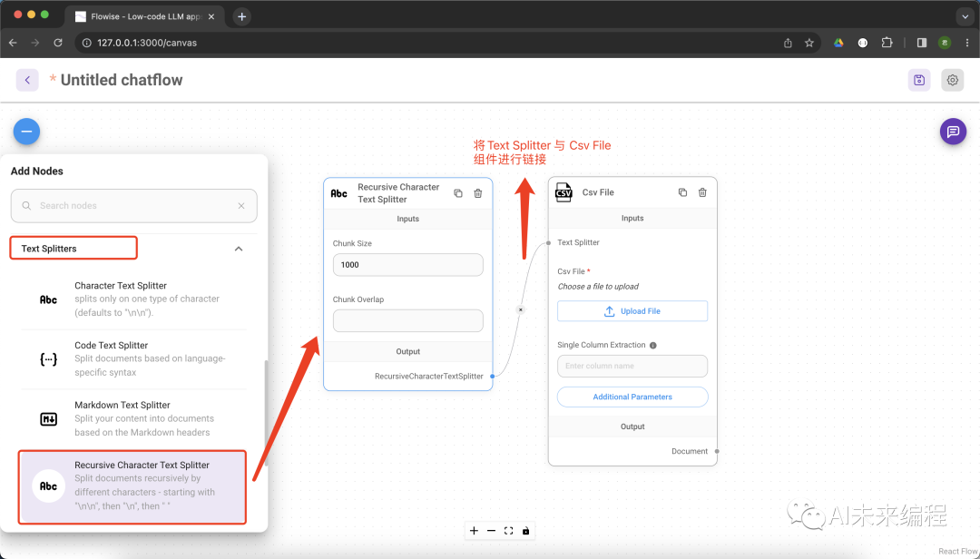Image resolution: width=980 pixels, height=559 pixels.
Task: Click the browser address bar URL
Action: 147,43
